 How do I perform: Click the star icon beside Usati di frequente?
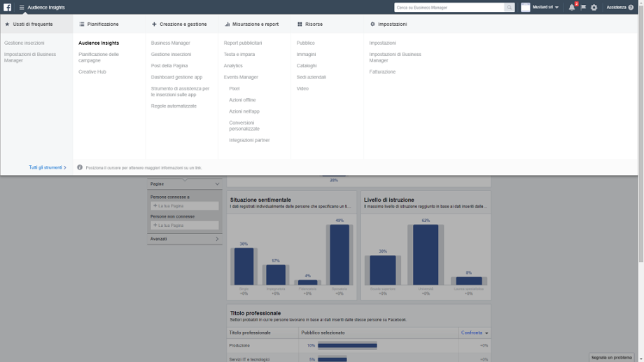click(7, 25)
